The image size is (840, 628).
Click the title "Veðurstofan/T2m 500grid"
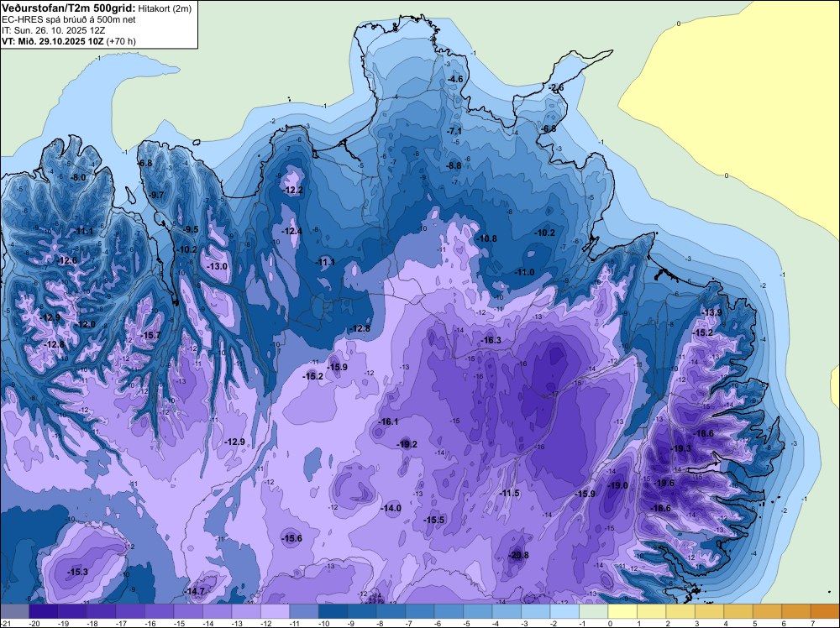click(67, 8)
